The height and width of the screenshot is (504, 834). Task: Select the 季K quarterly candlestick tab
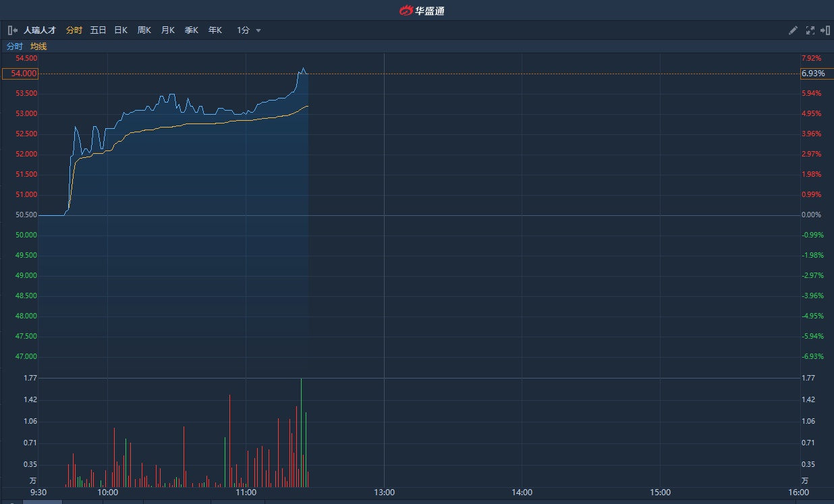[192, 30]
